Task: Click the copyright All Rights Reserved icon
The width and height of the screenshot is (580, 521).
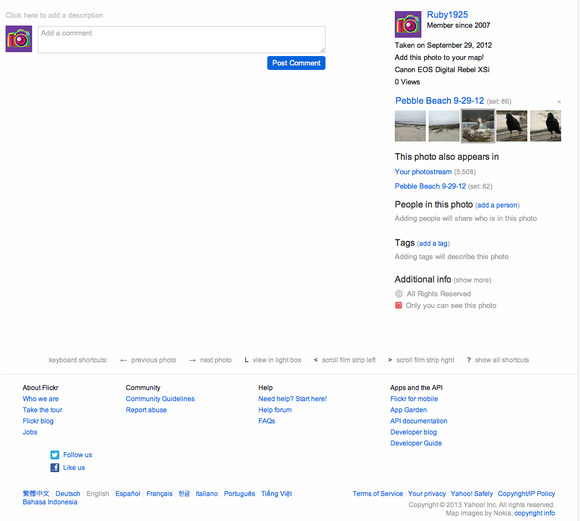Action: [x=399, y=294]
